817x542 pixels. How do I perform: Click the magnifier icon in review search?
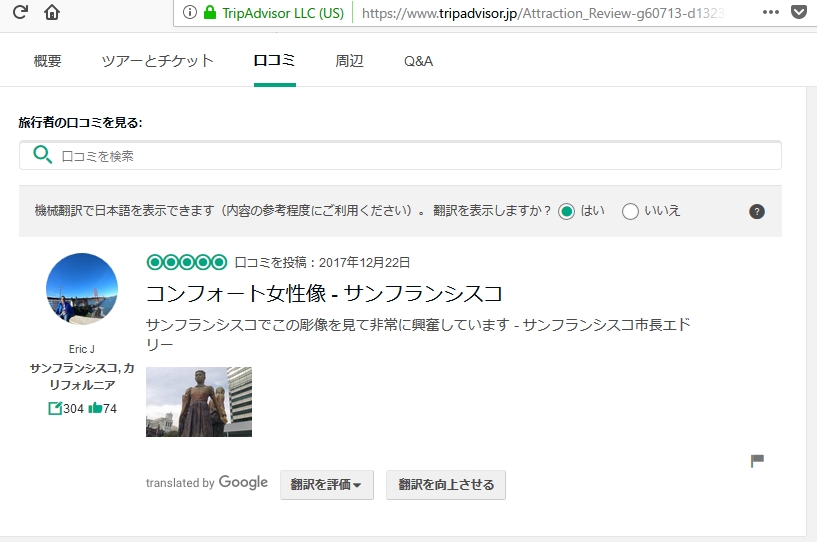[42, 155]
